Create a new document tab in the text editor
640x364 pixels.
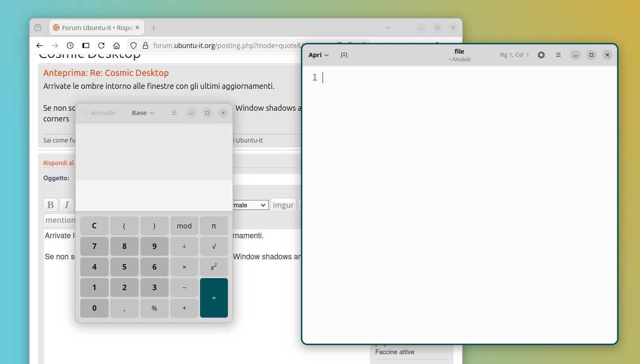tap(344, 55)
